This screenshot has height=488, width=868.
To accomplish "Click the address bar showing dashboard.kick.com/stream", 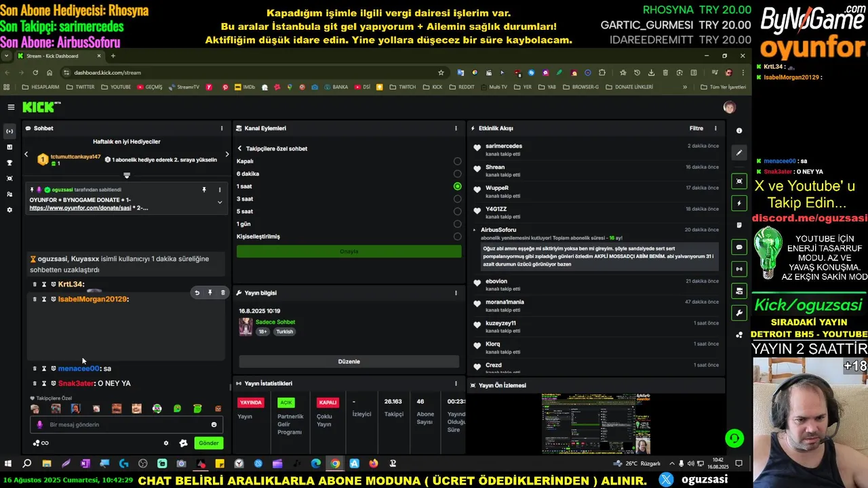I will pos(254,73).
